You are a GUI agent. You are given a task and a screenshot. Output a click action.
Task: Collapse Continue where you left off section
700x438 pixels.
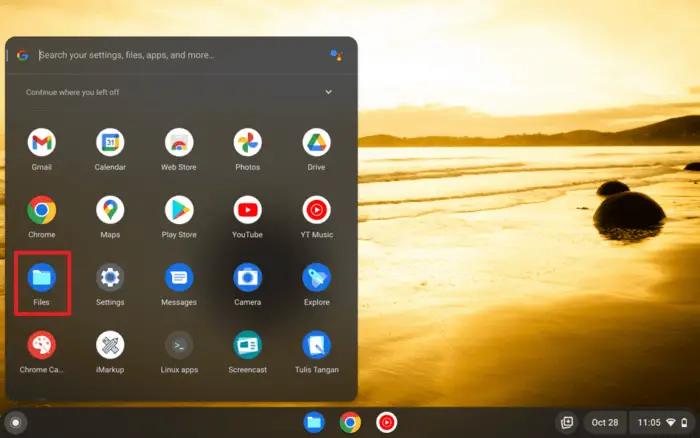[x=328, y=92]
